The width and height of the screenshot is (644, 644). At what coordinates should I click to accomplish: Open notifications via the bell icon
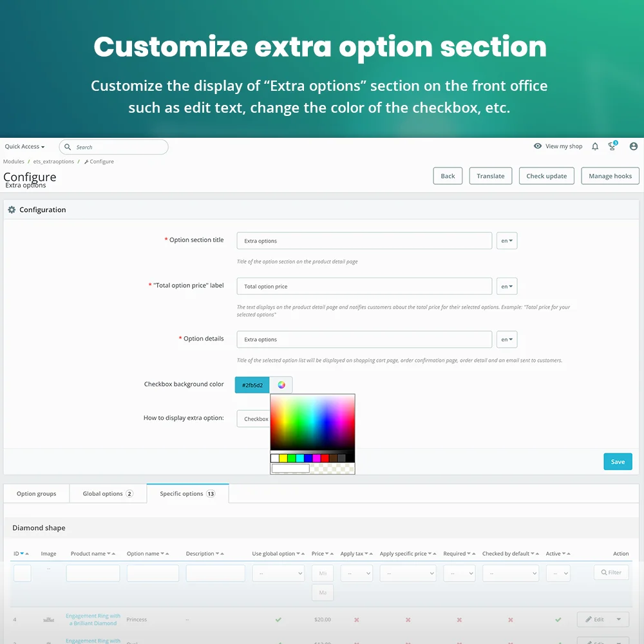tap(595, 146)
